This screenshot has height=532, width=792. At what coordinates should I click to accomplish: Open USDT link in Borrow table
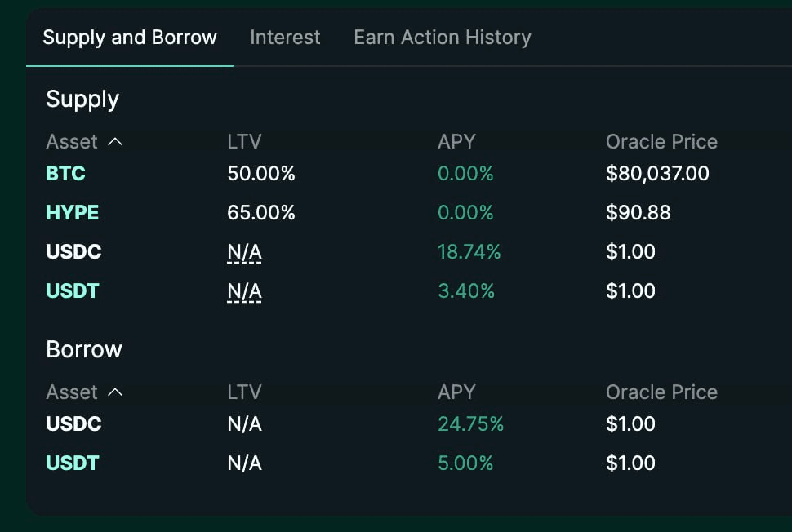tap(72, 463)
